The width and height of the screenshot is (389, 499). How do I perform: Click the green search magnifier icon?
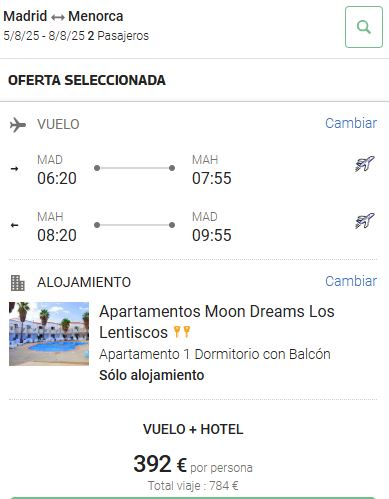364,27
